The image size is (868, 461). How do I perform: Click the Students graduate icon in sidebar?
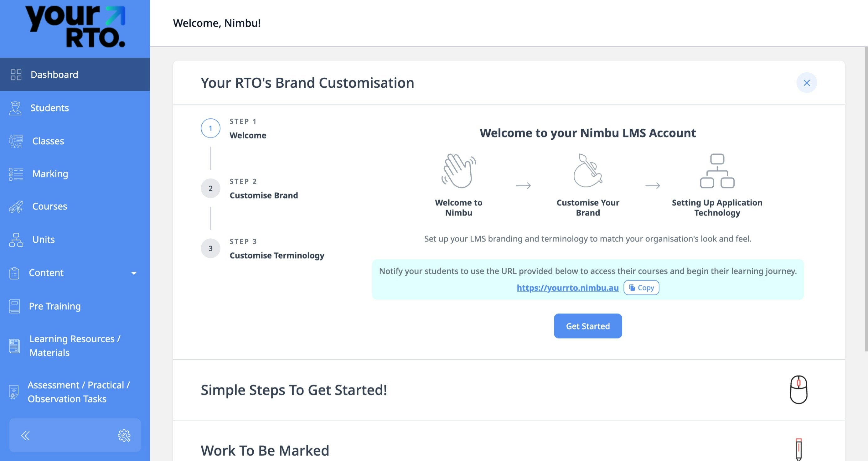pos(15,108)
